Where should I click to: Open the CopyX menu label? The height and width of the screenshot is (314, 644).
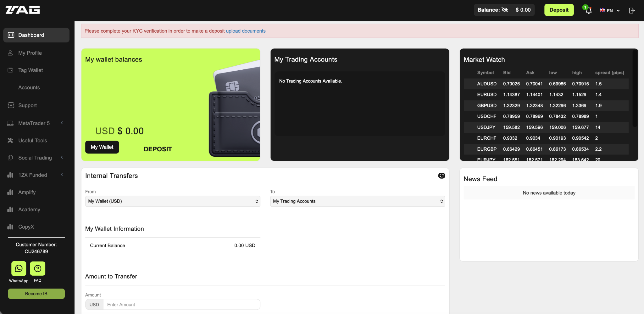[x=26, y=227]
